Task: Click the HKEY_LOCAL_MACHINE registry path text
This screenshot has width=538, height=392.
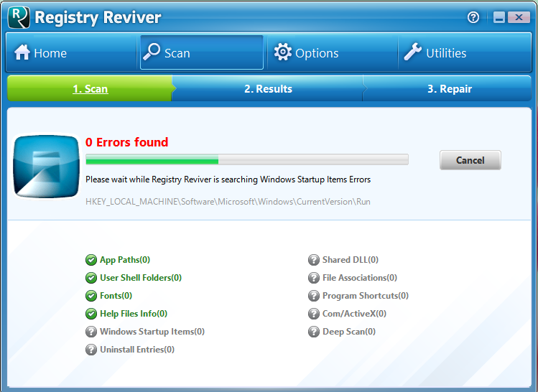Action: click(228, 202)
